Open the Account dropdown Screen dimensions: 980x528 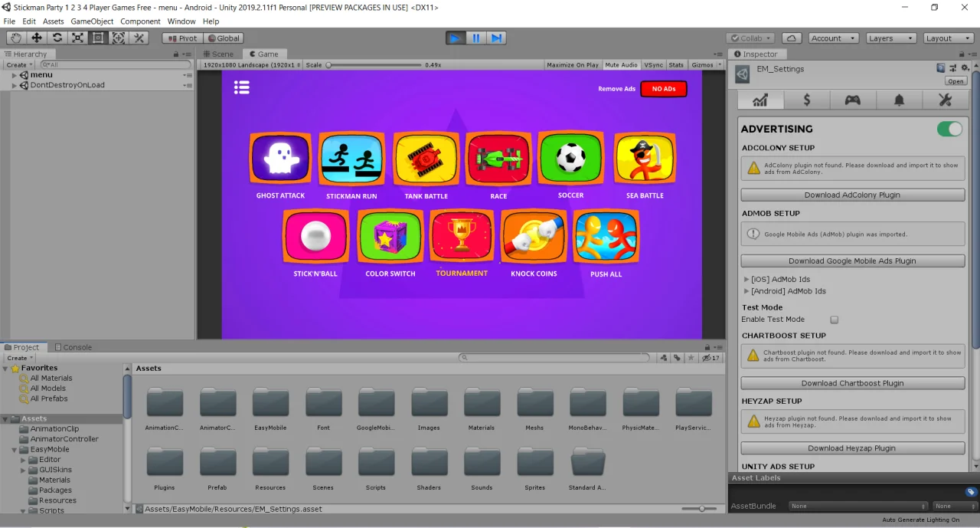[x=833, y=38]
